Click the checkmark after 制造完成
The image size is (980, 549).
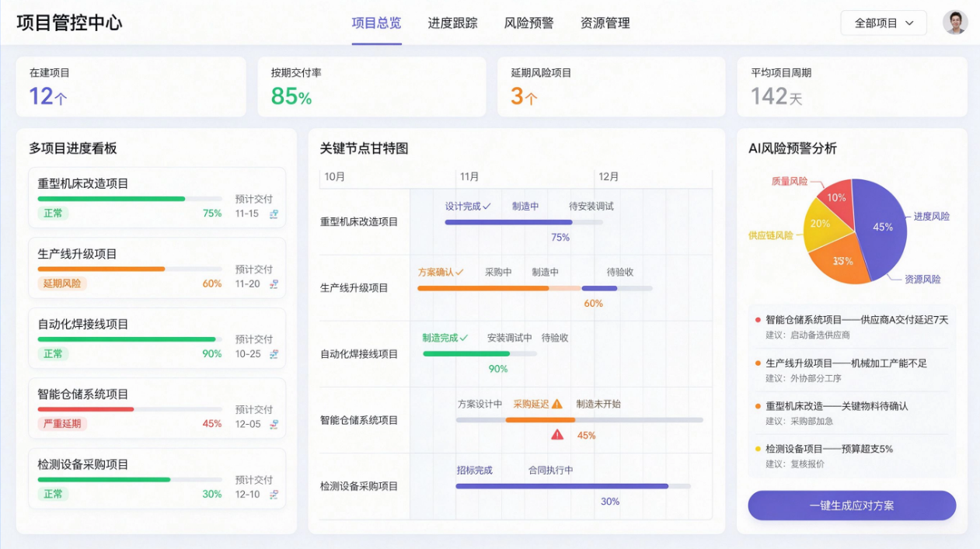click(464, 338)
